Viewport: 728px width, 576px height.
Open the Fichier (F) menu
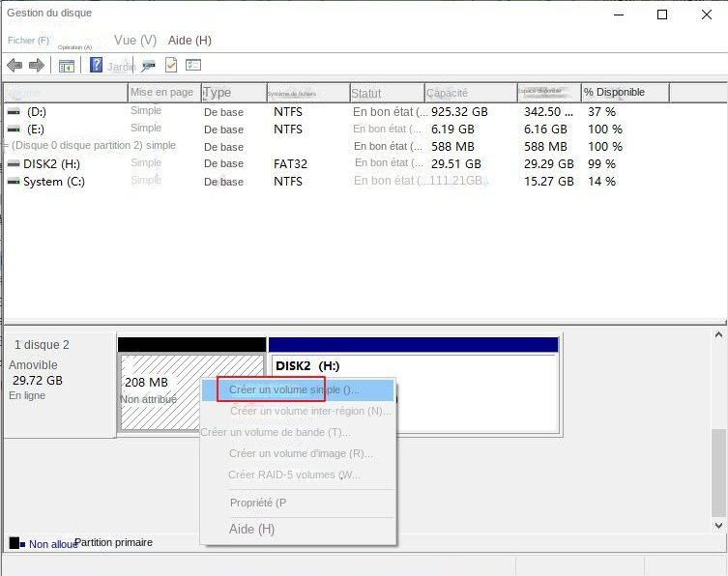click(28, 41)
